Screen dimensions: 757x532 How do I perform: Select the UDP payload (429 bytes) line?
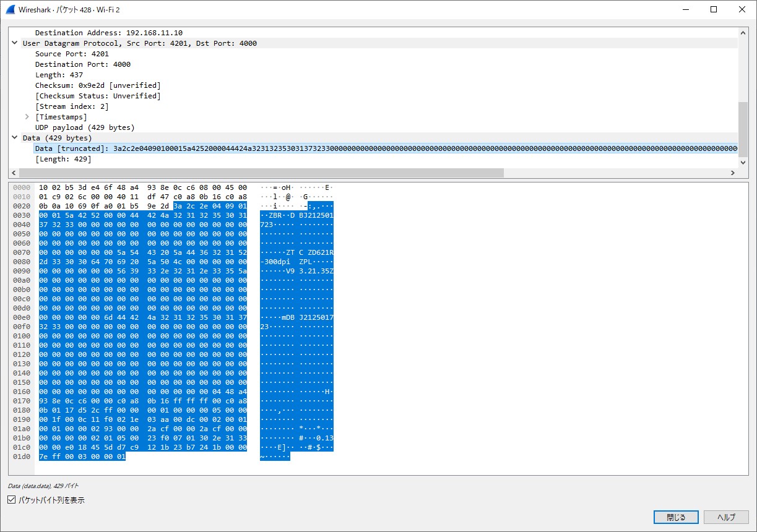click(84, 127)
